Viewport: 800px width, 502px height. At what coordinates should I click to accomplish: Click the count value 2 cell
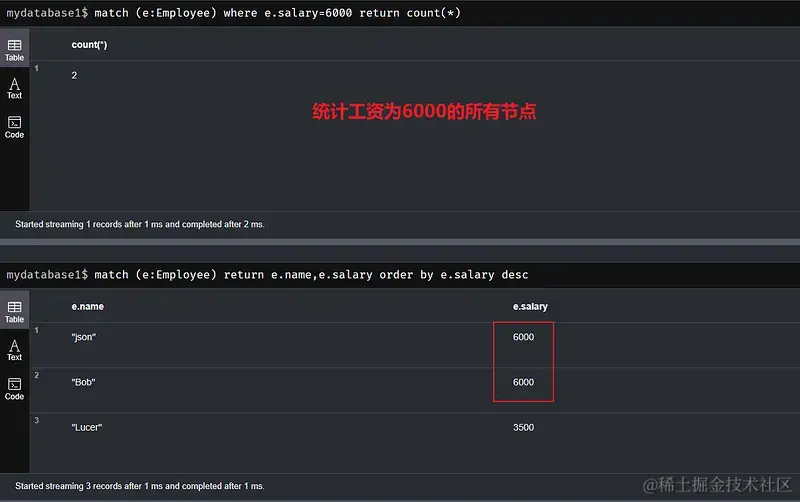(74, 76)
